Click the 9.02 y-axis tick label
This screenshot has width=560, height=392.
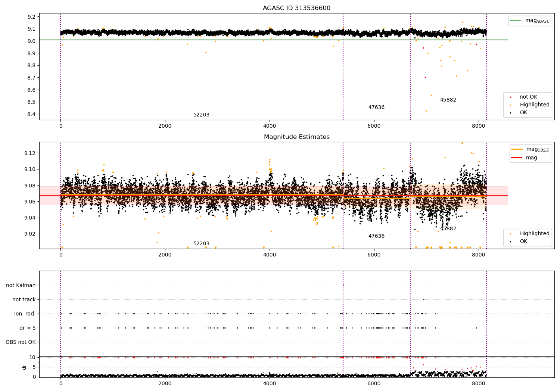pyautogui.click(x=30, y=234)
